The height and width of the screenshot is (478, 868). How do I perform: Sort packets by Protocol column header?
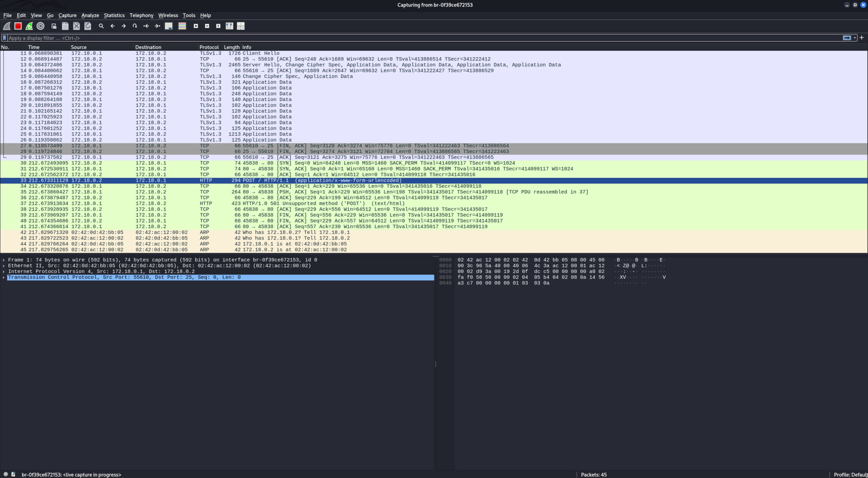(211, 47)
